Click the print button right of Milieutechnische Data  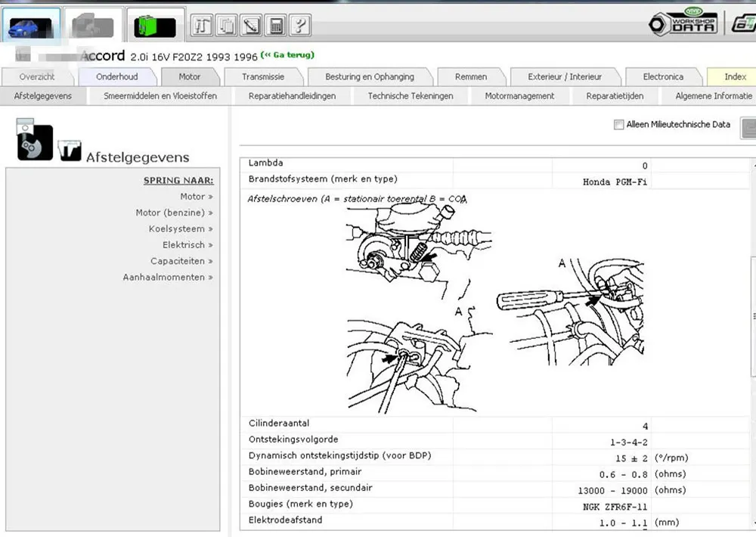(748, 128)
